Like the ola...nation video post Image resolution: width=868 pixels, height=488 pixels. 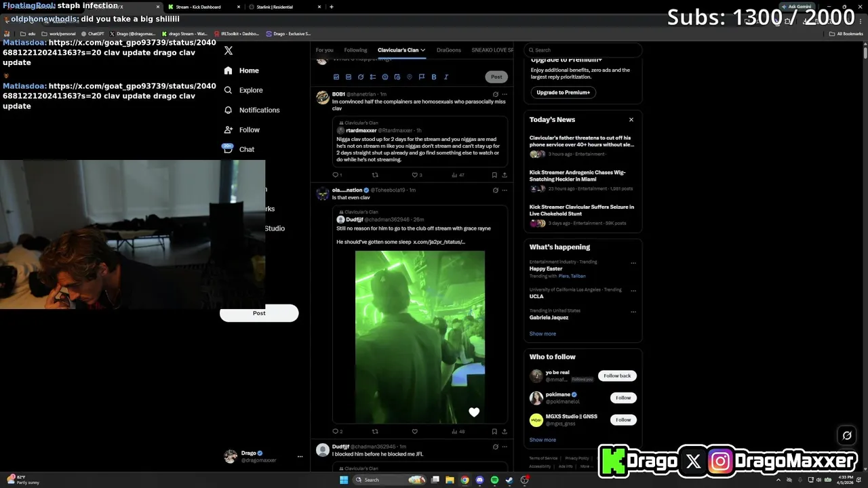414,431
